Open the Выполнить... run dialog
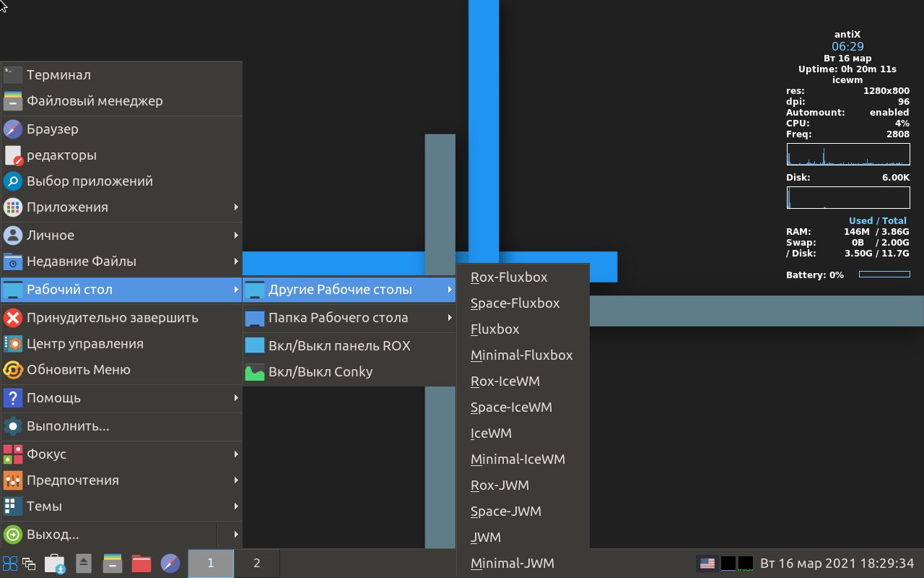Image resolution: width=924 pixels, height=578 pixels. [121, 426]
